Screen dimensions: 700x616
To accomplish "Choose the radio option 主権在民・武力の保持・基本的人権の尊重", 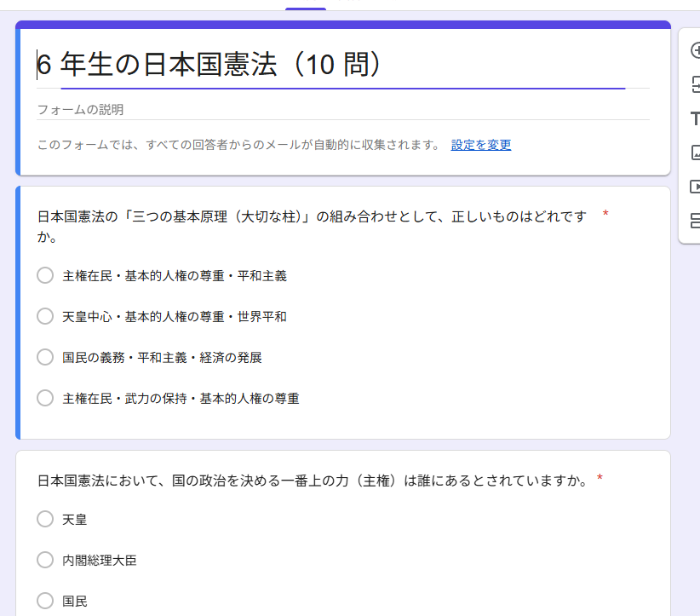I will pos(45,398).
